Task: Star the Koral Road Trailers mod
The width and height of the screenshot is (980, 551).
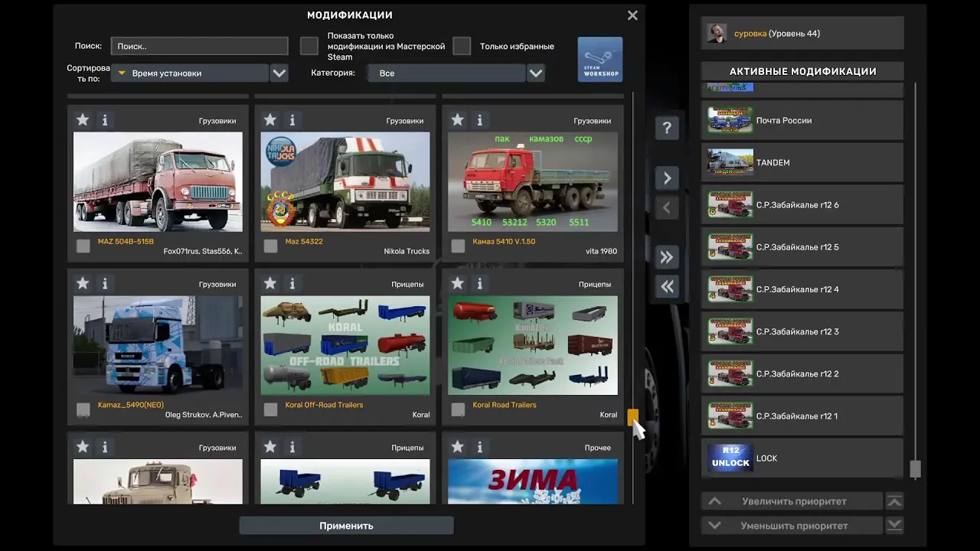Action: pyautogui.click(x=457, y=284)
